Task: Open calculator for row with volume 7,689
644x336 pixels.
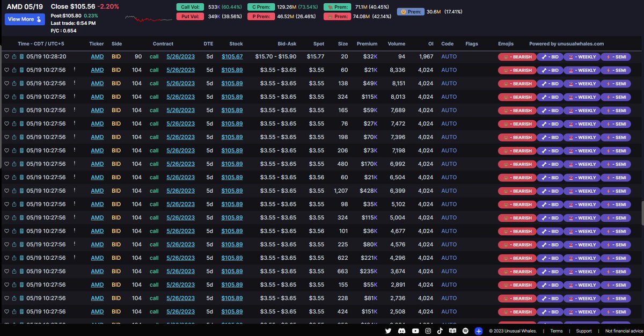Action: [21, 110]
